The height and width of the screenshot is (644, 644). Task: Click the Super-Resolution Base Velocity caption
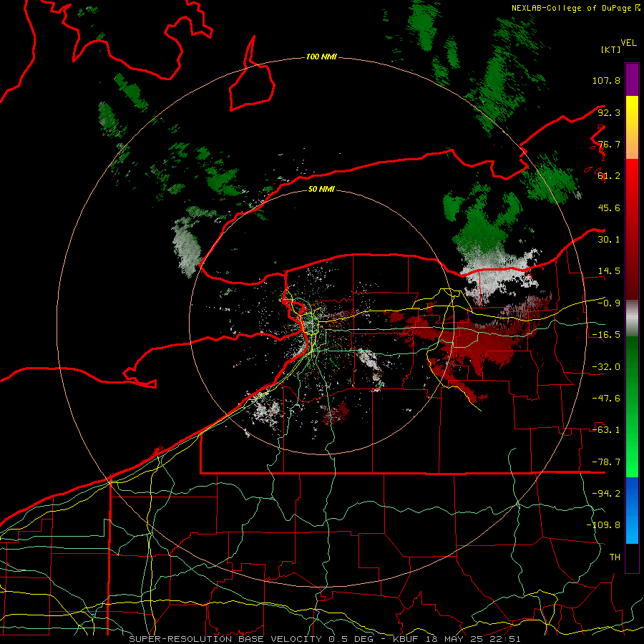pyautogui.click(x=325, y=639)
